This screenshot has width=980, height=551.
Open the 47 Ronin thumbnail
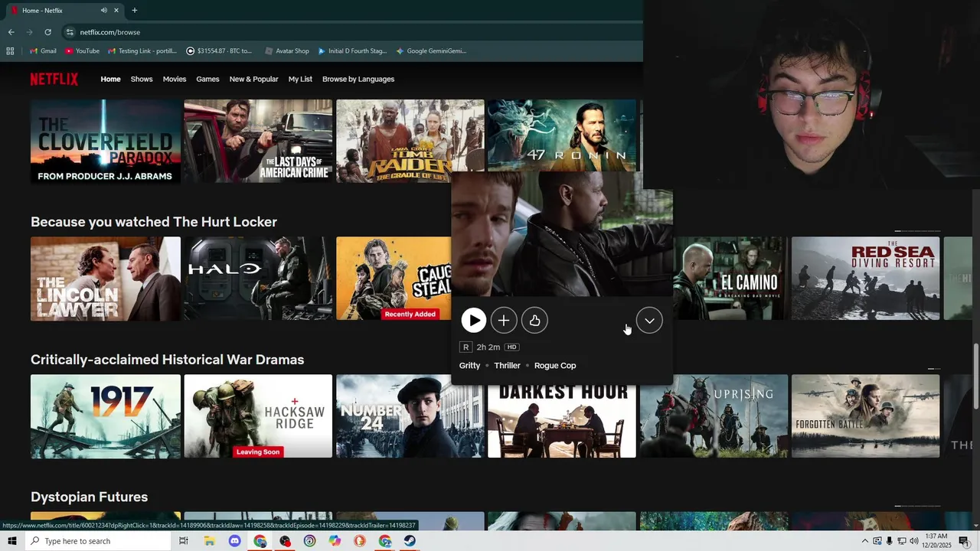562,135
